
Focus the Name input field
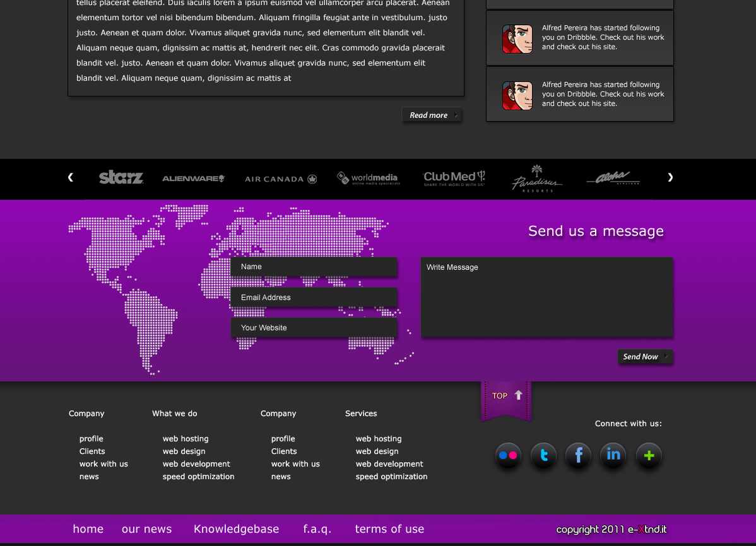[314, 267]
